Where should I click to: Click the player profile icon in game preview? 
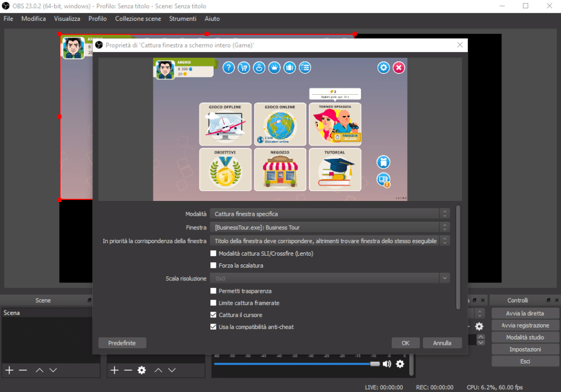tap(259, 67)
